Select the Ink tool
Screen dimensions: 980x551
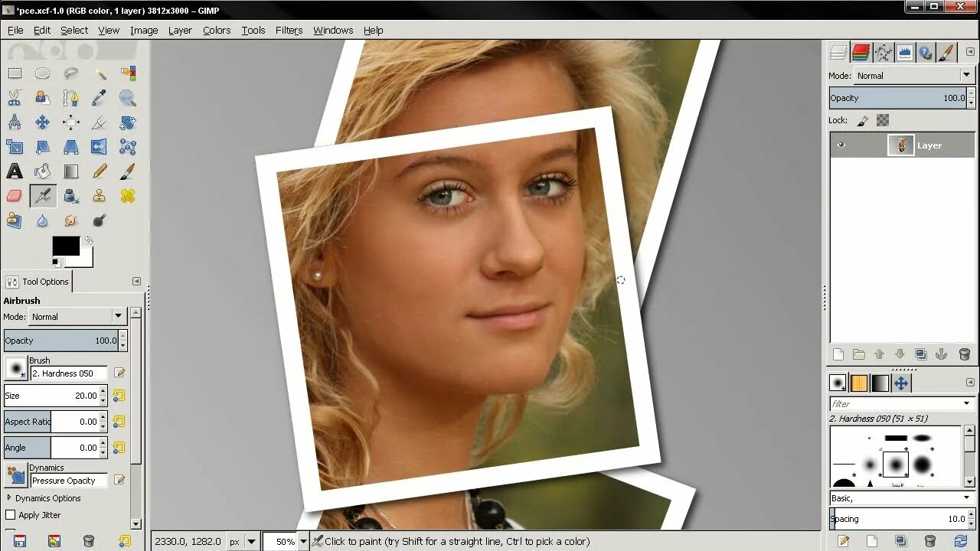(x=71, y=196)
